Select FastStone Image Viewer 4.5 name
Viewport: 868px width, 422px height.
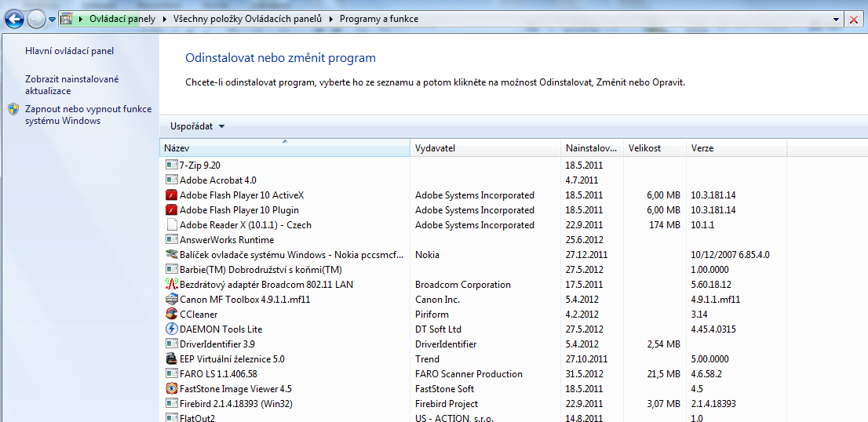[x=235, y=389]
